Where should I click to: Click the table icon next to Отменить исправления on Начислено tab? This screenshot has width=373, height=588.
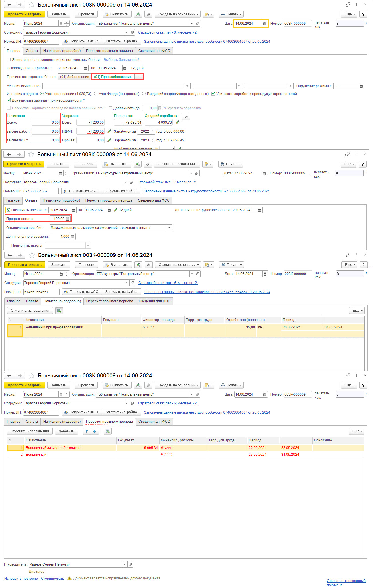pyautogui.click(x=59, y=311)
